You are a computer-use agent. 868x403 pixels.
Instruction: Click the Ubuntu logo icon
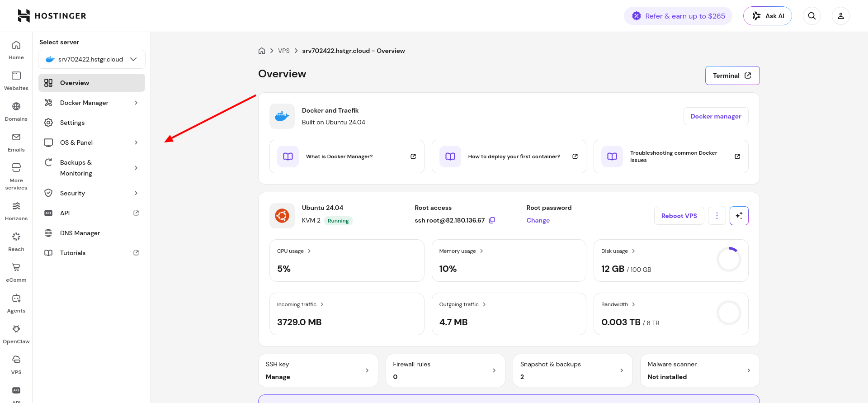(282, 216)
